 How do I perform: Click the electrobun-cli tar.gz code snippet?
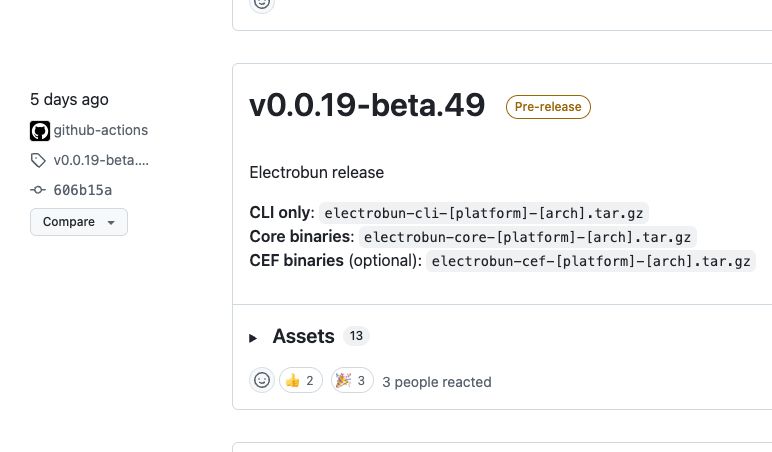coord(483,213)
